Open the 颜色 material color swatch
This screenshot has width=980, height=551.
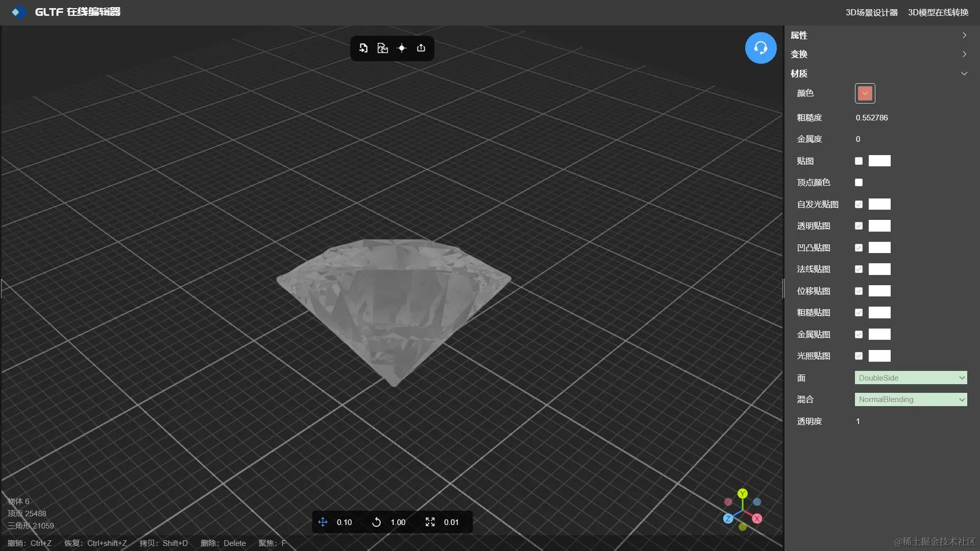coord(865,93)
